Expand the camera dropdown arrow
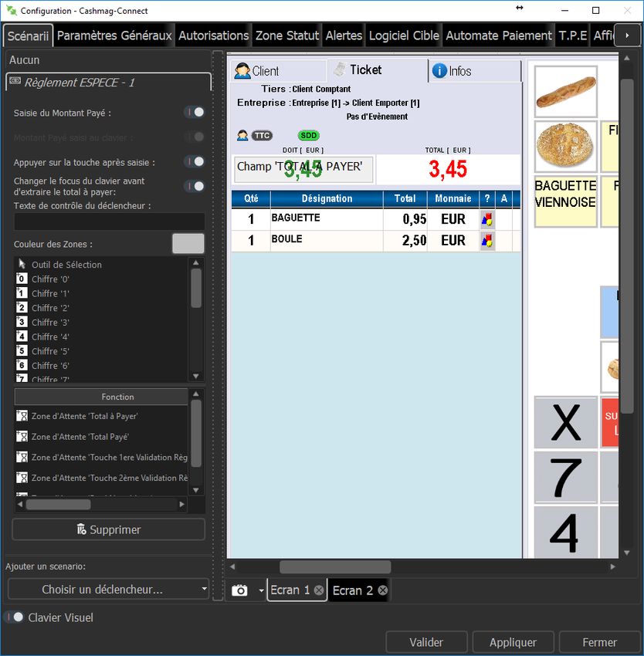The width and height of the screenshot is (644, 656). [x=261, y=590]
